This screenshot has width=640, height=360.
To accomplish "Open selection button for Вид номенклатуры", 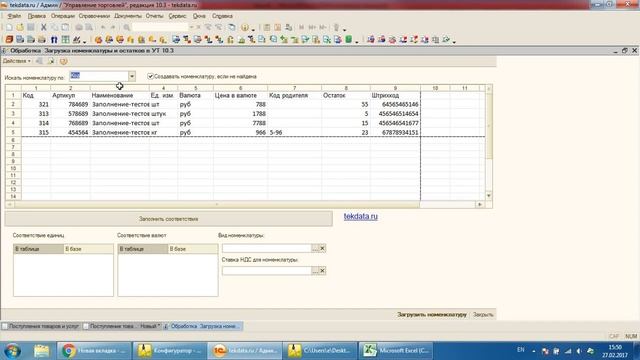I will click(x=315, y=248).
